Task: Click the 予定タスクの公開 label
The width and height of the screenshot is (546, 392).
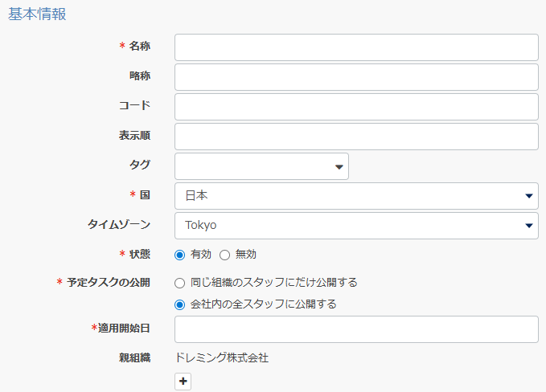Action: tap(109, 283)
